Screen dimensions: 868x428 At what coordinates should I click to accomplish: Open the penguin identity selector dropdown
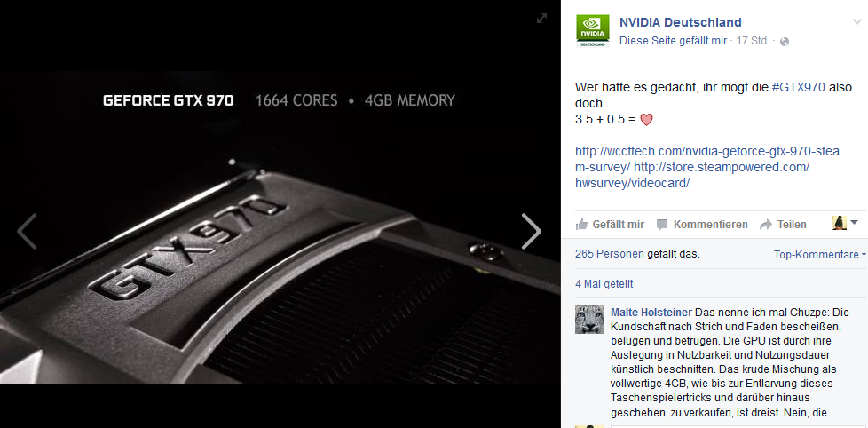845,223
